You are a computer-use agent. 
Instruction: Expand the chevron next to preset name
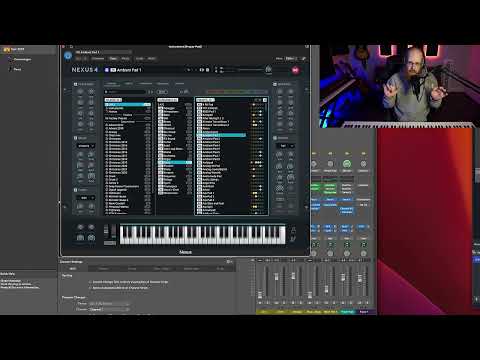(189, 70)
